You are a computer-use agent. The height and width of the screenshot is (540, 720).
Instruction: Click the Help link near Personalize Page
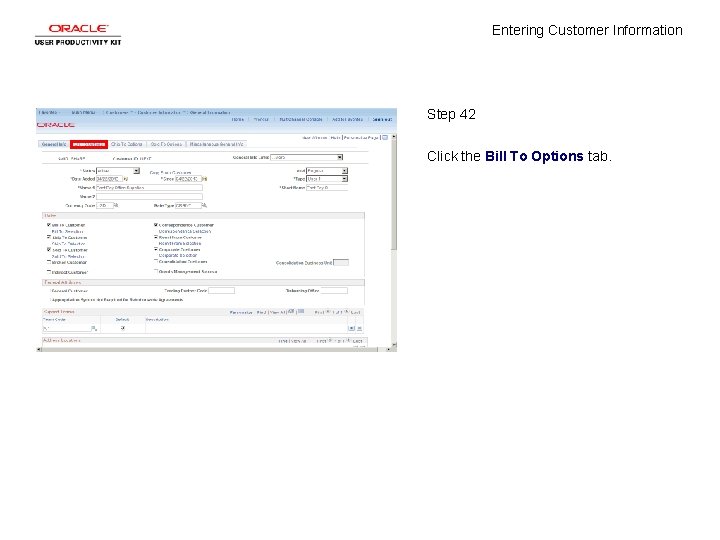click(x=335, y=137)
